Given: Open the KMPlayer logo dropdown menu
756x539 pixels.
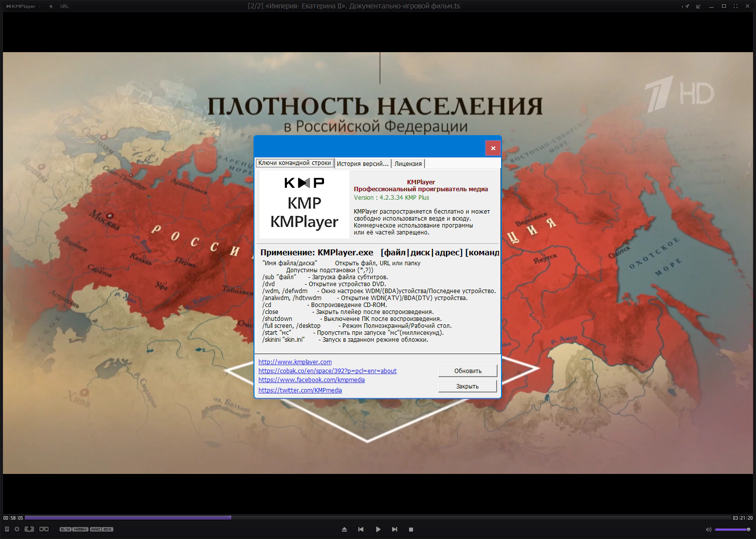Looking at the screenshot, I should (23, 6).
